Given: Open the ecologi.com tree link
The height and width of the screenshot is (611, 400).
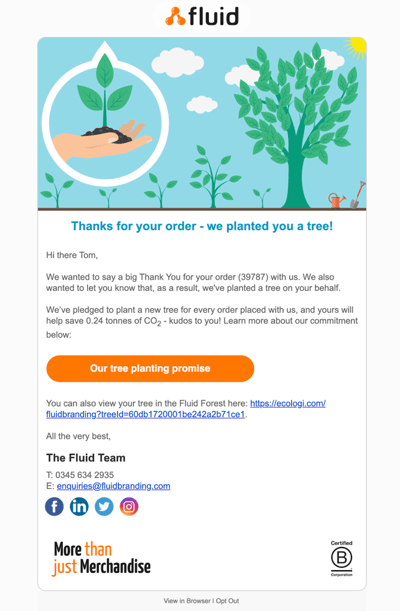Looking at the screenshot, I should coord(186,409).
